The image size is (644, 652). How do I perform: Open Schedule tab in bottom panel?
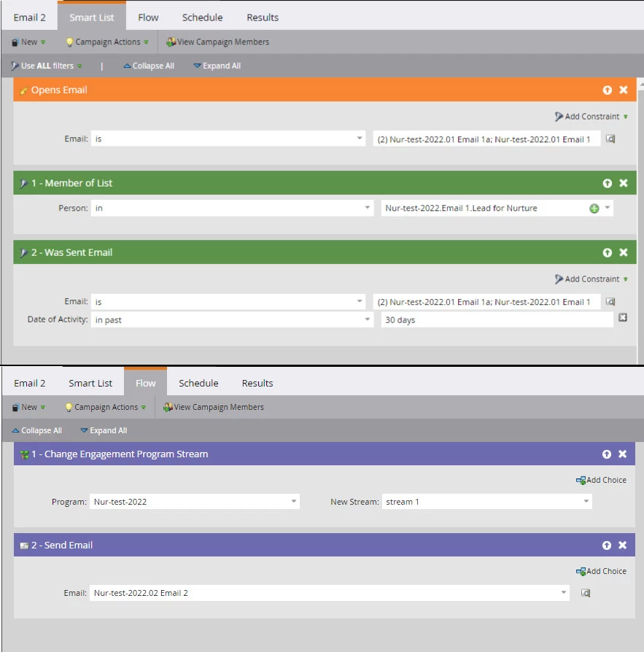click(x=198, y=383)
